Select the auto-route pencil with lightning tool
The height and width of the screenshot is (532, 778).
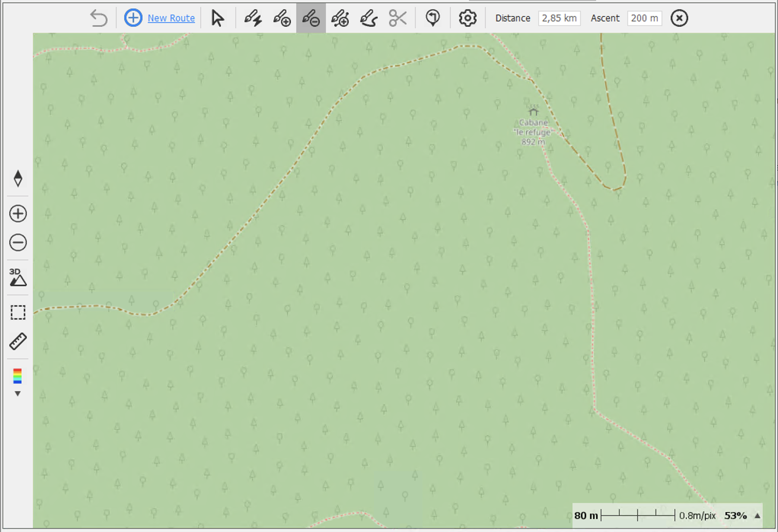253,18
